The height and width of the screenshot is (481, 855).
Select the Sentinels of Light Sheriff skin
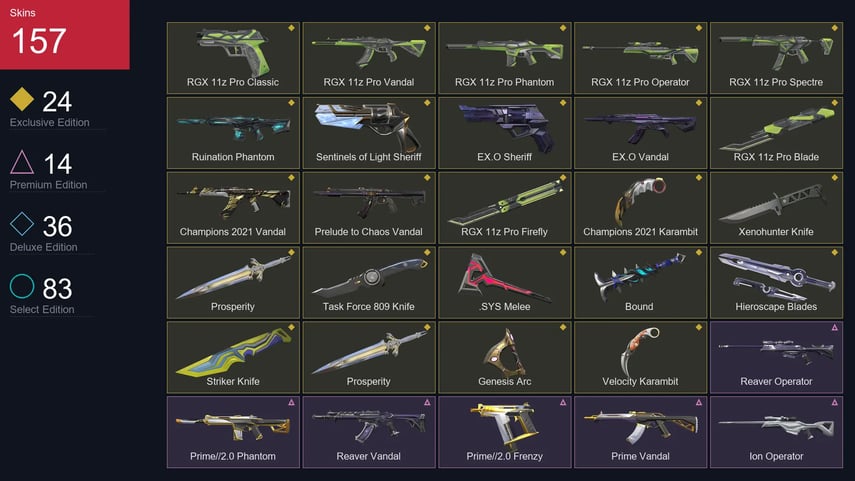point(369,133)
